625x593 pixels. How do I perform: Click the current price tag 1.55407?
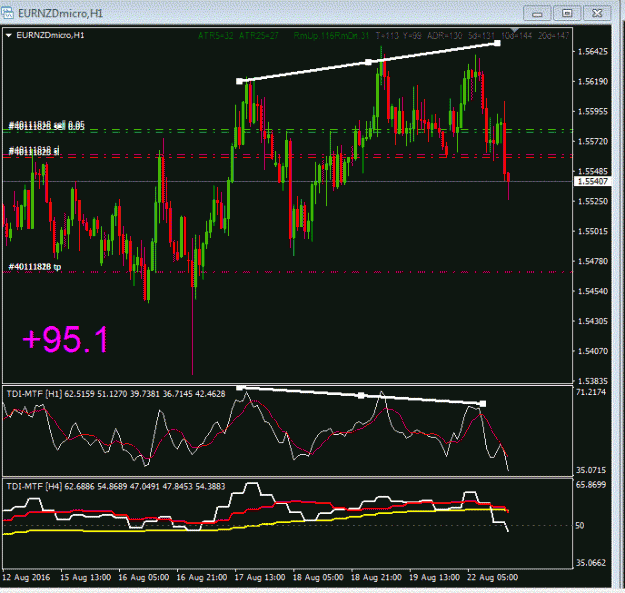593,181
